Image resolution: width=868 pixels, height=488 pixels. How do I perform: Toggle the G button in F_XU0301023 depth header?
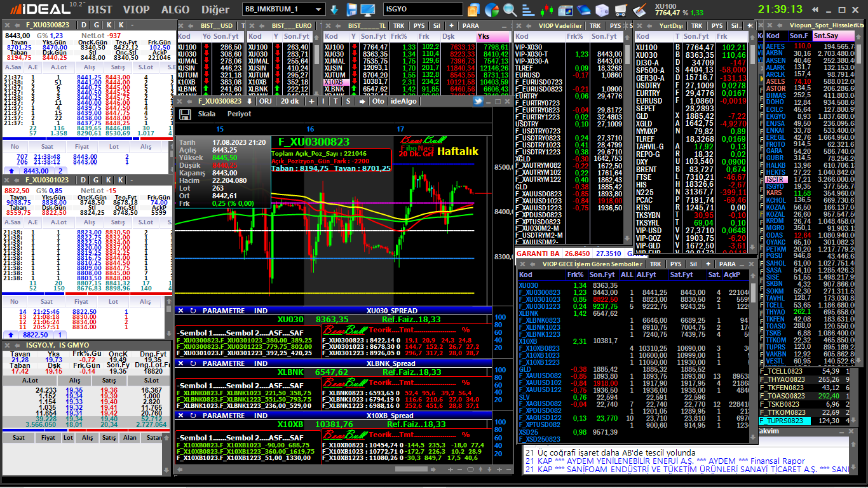click(97, 180)
